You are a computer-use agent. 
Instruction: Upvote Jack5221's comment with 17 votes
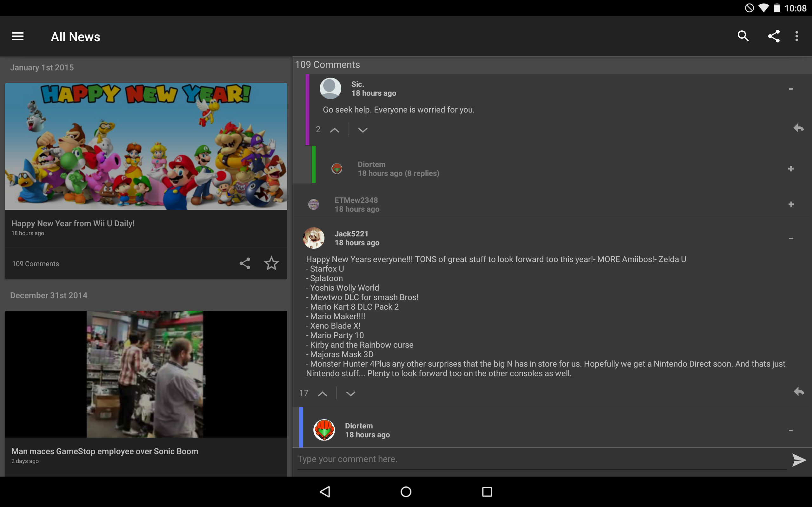323,394
